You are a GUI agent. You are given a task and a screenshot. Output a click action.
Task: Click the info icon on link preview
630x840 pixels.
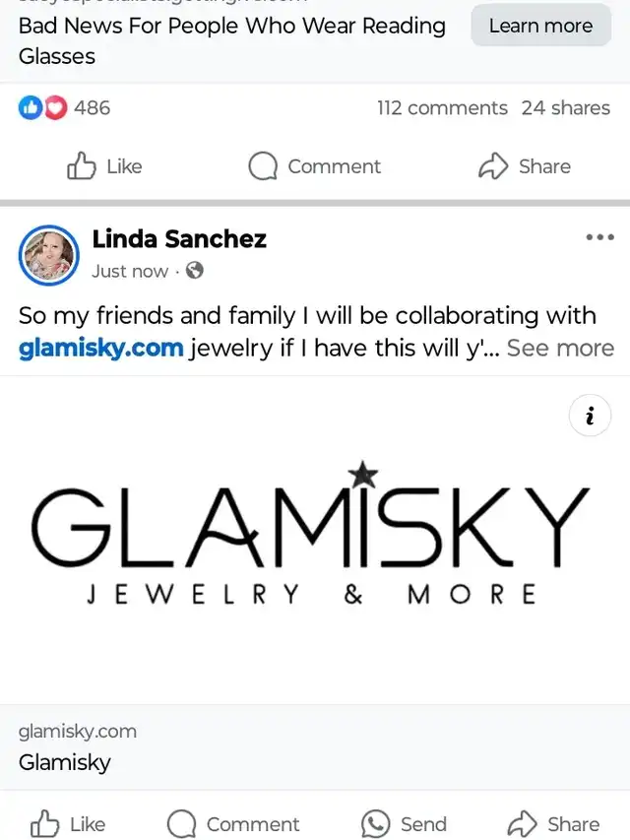pos(590,418)
